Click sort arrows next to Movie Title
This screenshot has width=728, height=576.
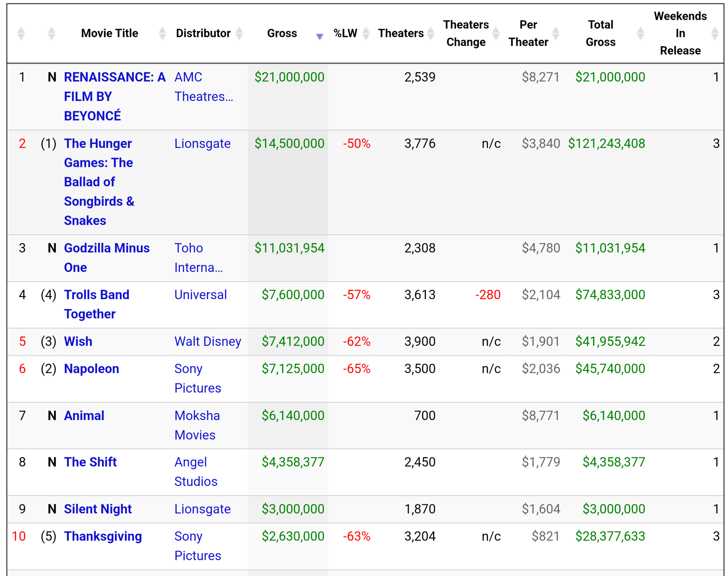click(x=162, y=33)
